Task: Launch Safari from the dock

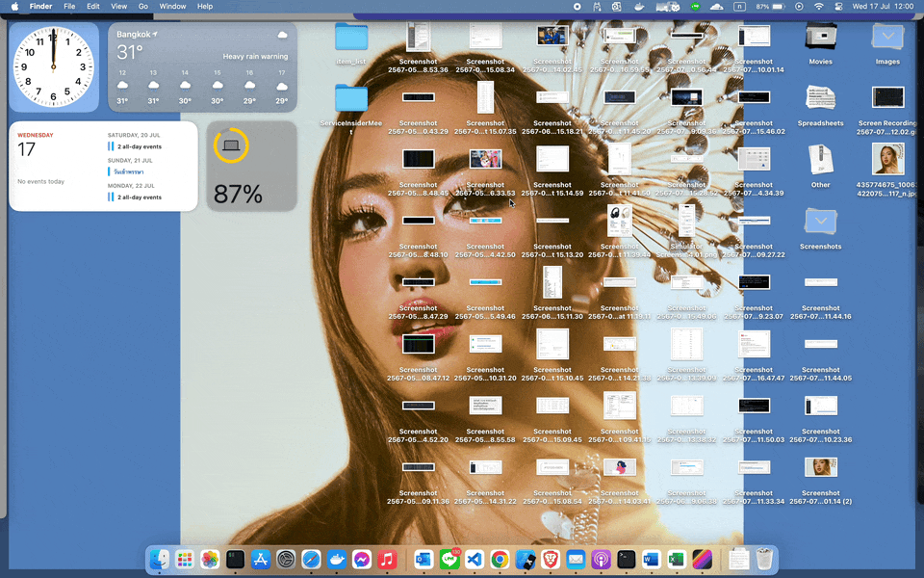Action: 311,559
